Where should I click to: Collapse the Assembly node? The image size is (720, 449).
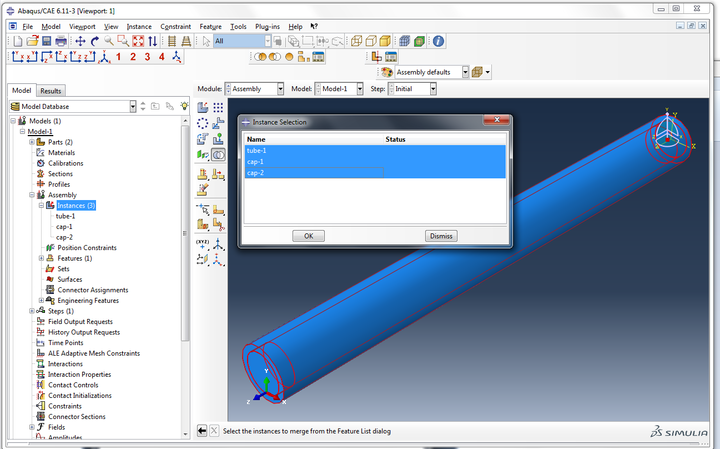coord(32,195)
